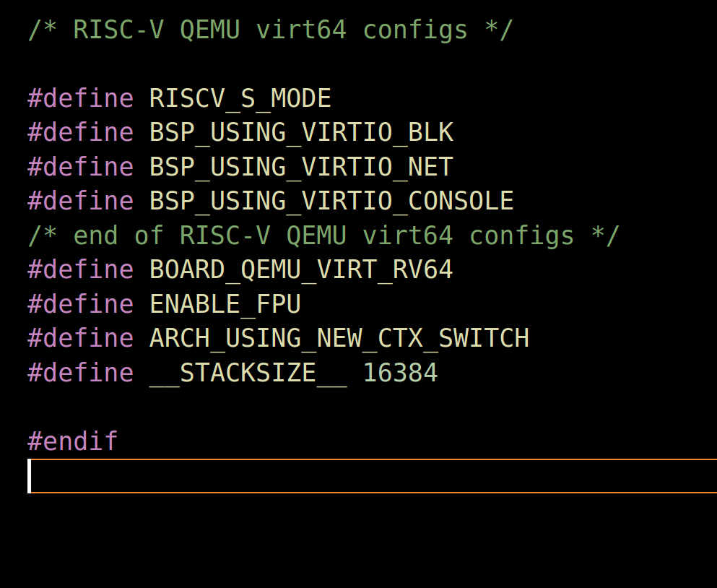
Task: Click the BOARD_QEMU_VIRT_RV64 macro
Action: point(301,270)
